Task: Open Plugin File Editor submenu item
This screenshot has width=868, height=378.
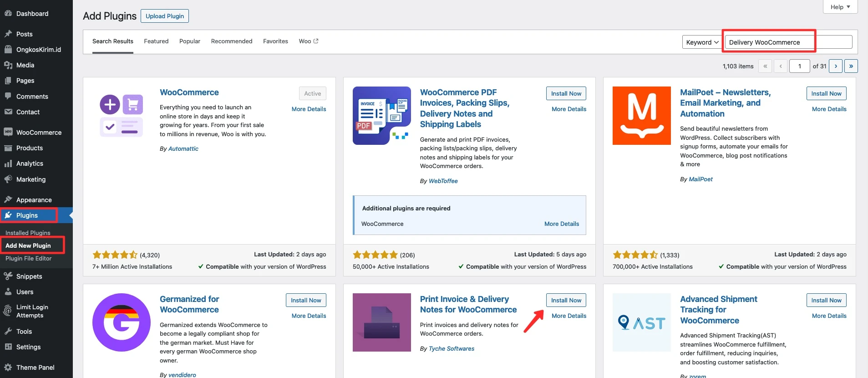Action: point(28,258)
